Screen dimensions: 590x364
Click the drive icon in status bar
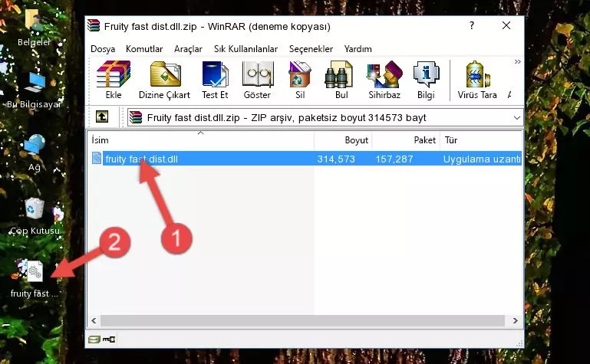tap(94, 339)
